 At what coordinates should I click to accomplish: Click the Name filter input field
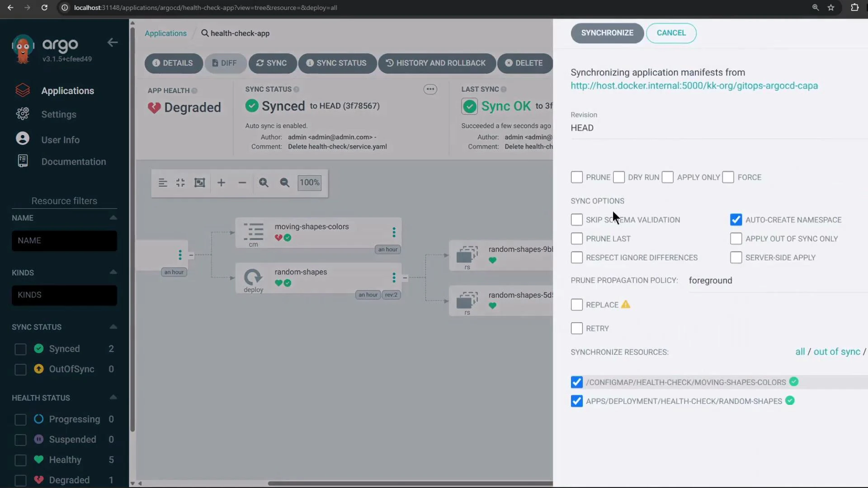point(64,241)
